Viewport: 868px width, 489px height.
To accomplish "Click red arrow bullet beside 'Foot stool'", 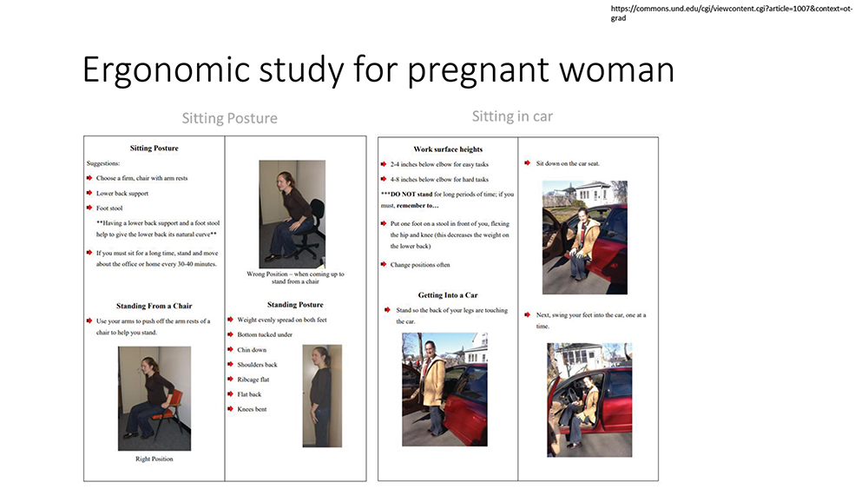I will pos(89,208).
